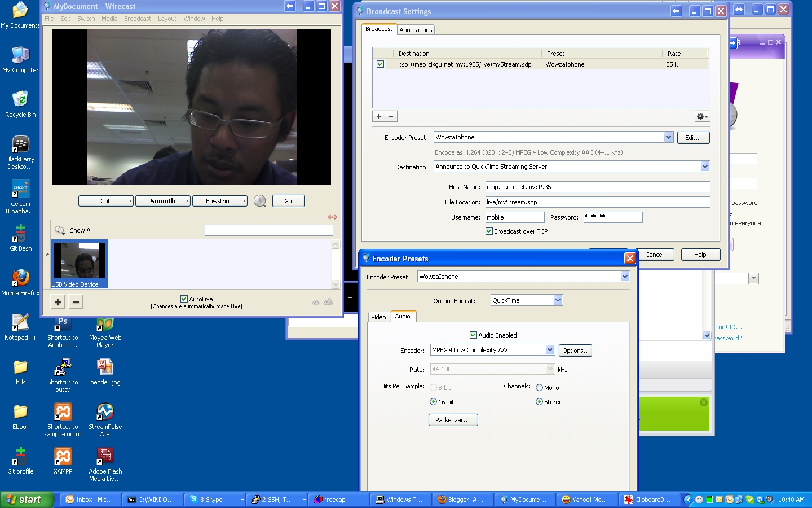Expand the audio Encoder dropdown
Screen dimensions: 812x508
point(550,350)
